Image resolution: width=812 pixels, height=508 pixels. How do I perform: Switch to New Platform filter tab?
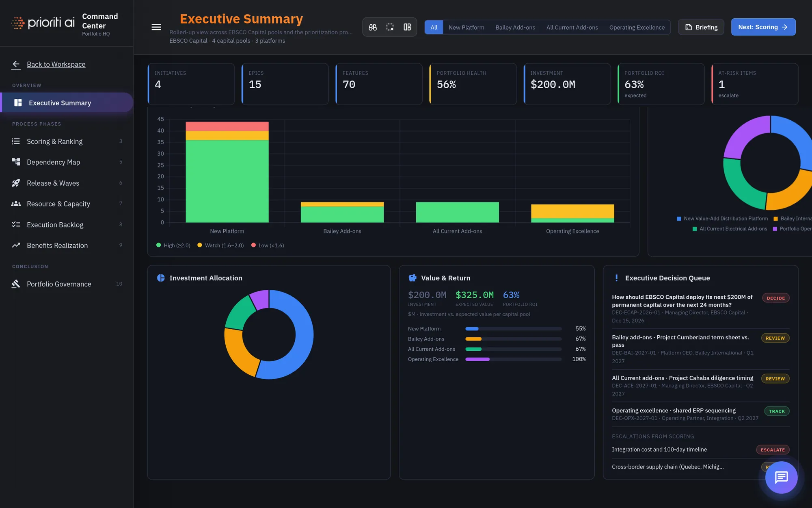(466, 27)
